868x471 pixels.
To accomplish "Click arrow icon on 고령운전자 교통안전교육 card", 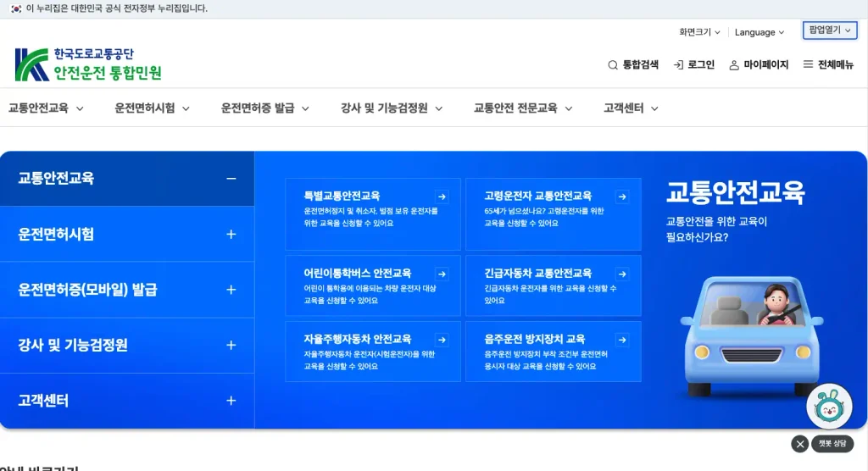I will [622, 197].
